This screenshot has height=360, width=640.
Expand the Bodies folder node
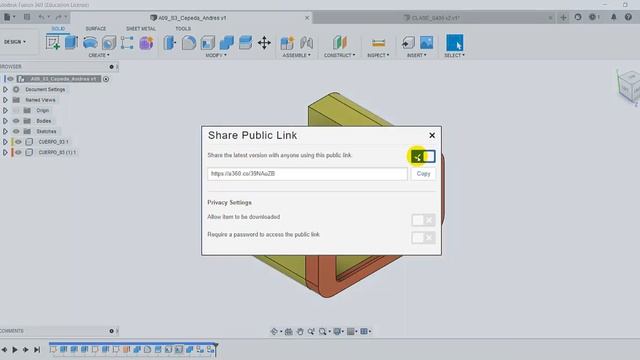click(5, 121)
